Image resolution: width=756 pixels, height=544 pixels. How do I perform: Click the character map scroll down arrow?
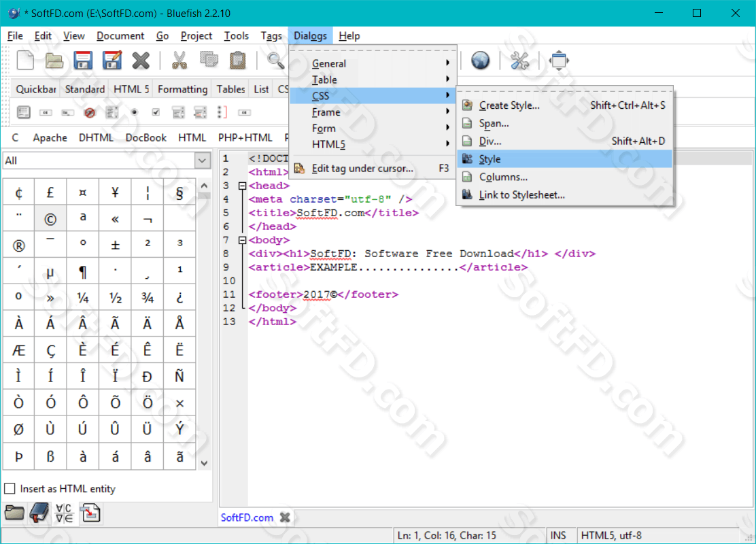tap(204, 463)
